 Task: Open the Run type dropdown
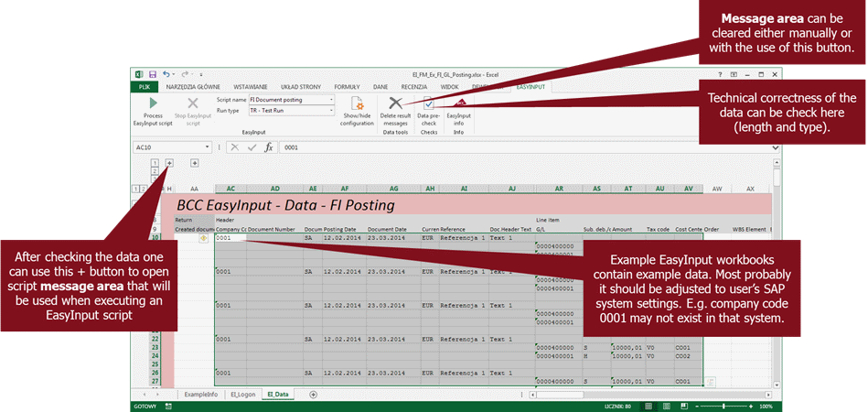tap(332, 110)
